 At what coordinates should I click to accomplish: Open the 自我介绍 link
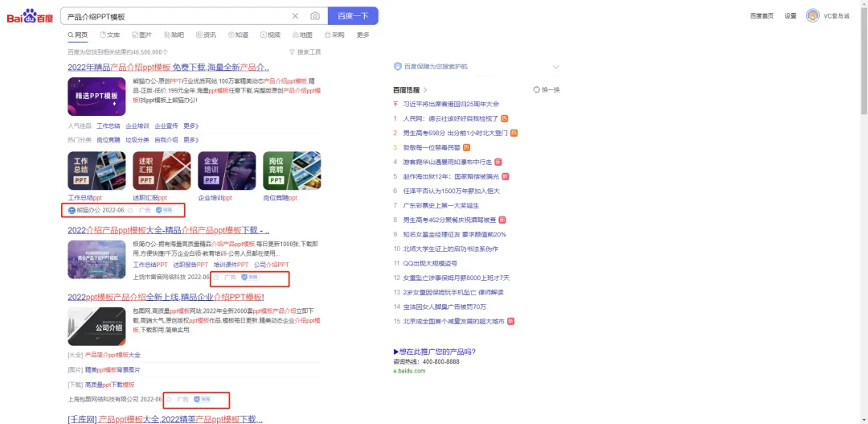click(x=166, y=140)
